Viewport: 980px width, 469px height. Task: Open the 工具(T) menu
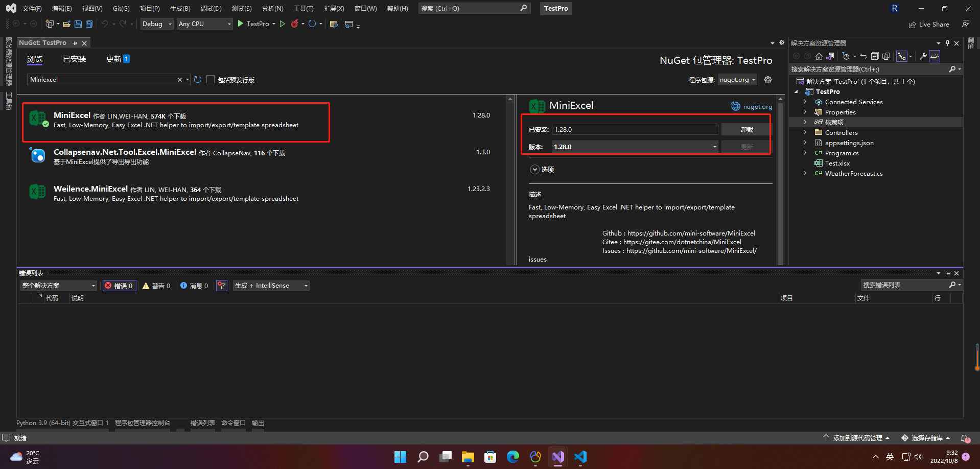(x=304, y=8)
